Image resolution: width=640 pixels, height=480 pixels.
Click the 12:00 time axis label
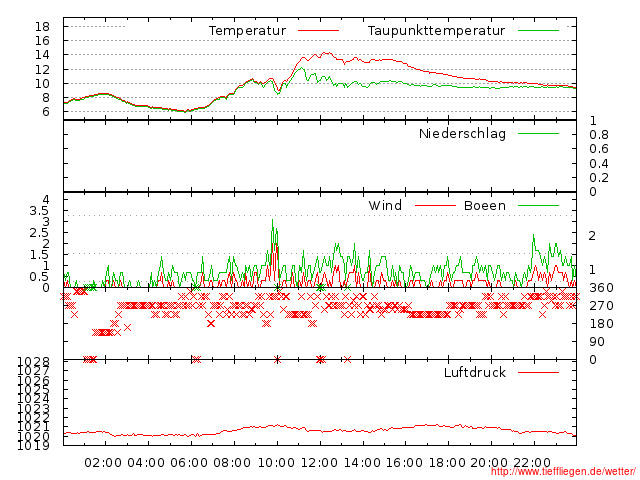point(319,463)
